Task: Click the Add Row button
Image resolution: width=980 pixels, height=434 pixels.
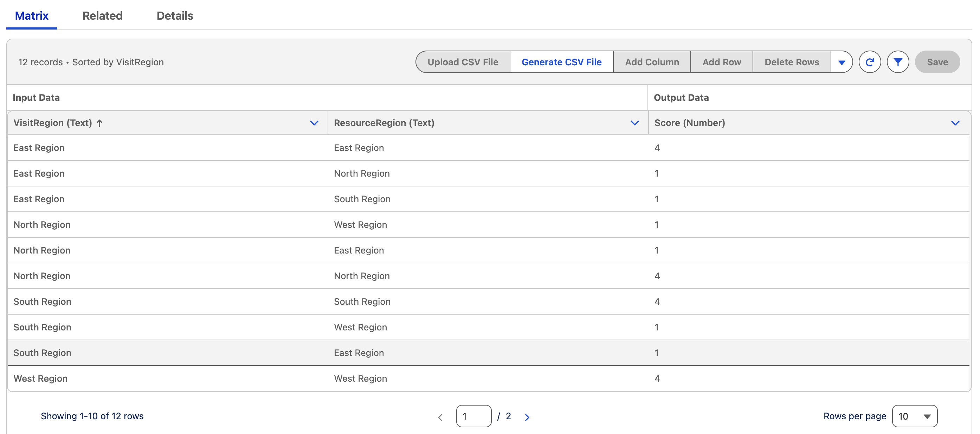Action: (x=721, y=62)
